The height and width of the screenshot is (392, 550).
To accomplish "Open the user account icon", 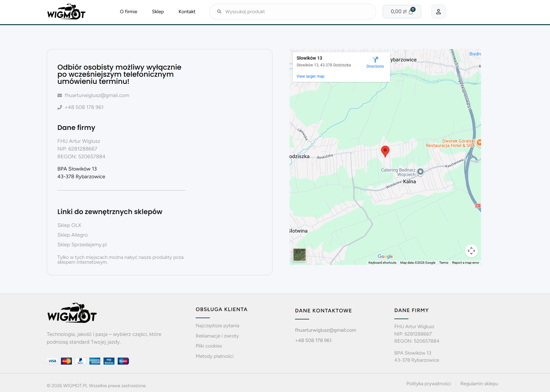I will pyautogui.click(x=438, y=12).
